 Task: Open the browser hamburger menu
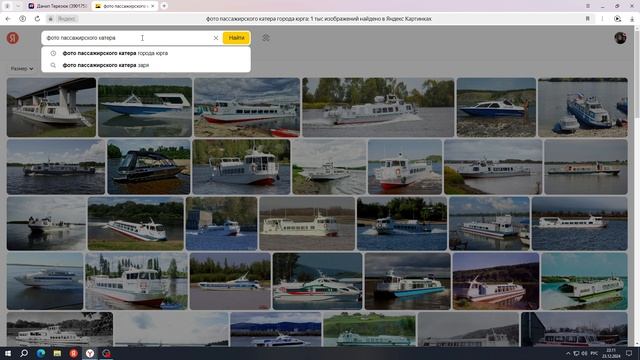pos(588,6)
